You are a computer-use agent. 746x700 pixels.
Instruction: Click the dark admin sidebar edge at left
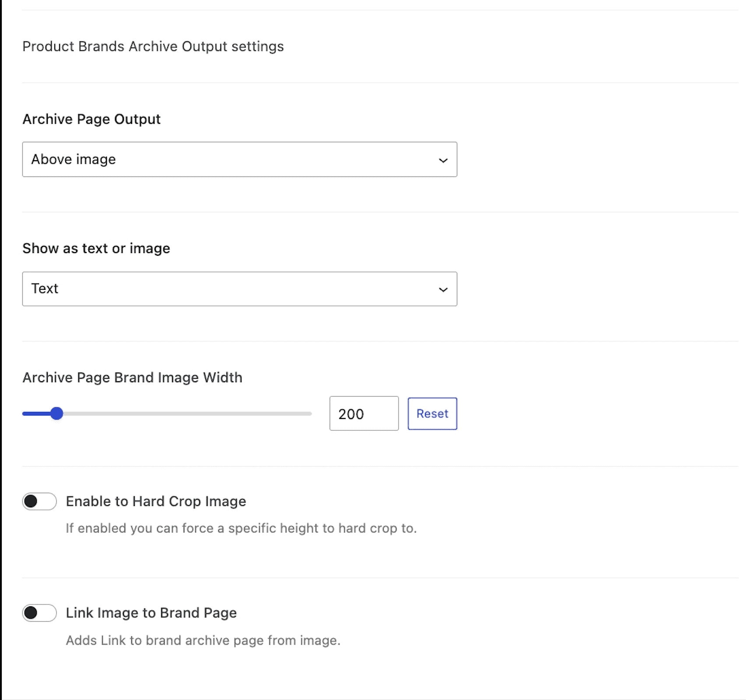(1, 350)
